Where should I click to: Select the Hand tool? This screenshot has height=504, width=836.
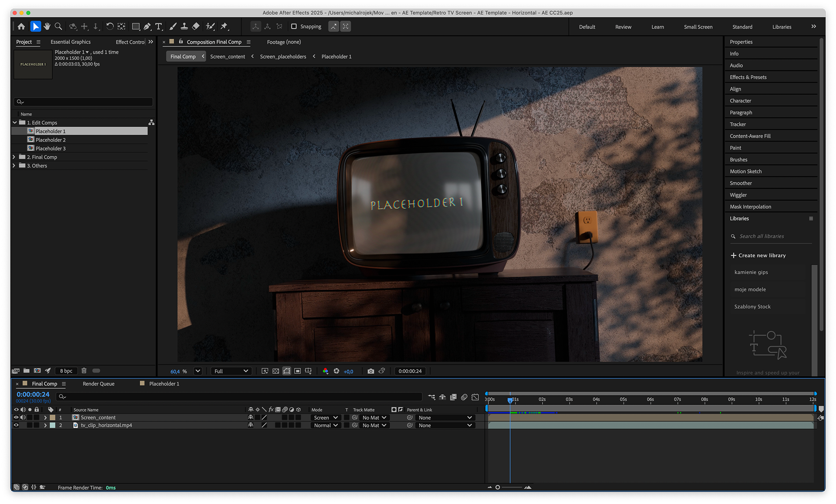coord(47,27)
